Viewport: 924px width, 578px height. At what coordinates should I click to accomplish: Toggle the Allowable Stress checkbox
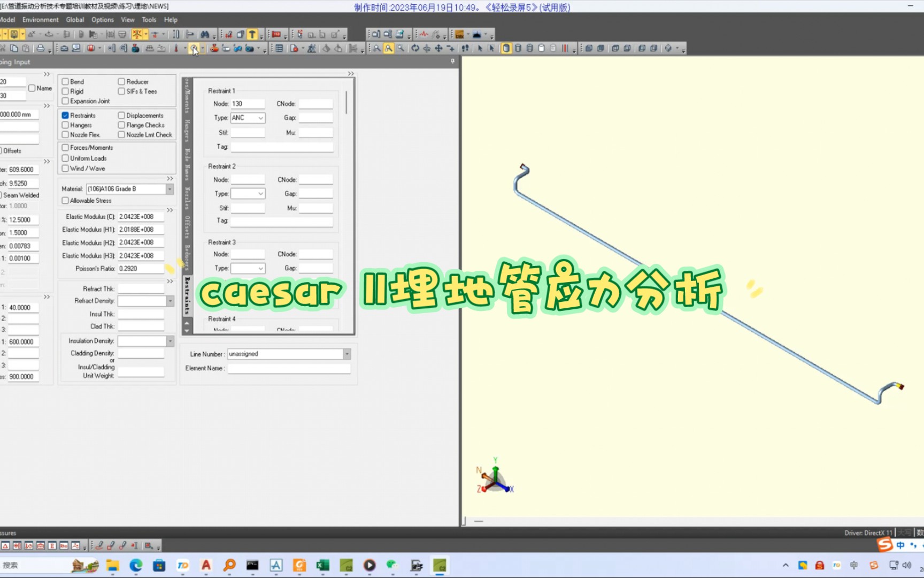pos(65,201)
